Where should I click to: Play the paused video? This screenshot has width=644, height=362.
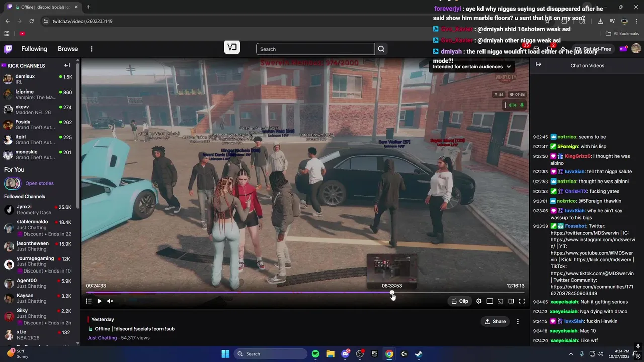[x=99, y=301]
